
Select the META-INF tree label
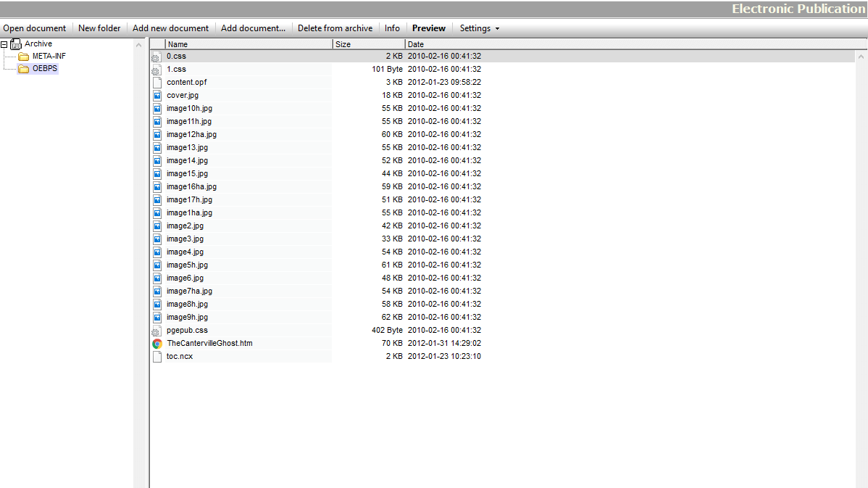(x=49, y=56)
